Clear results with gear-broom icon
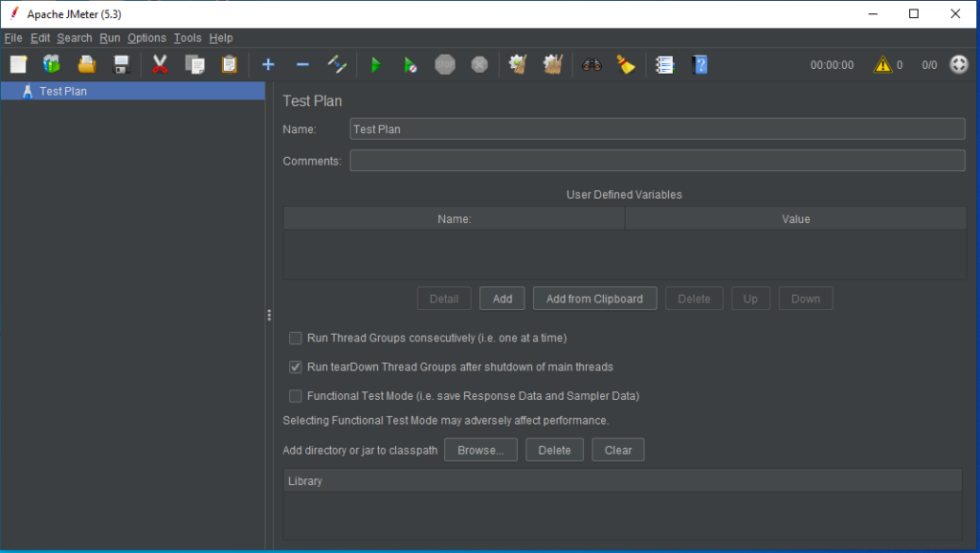 518,64
